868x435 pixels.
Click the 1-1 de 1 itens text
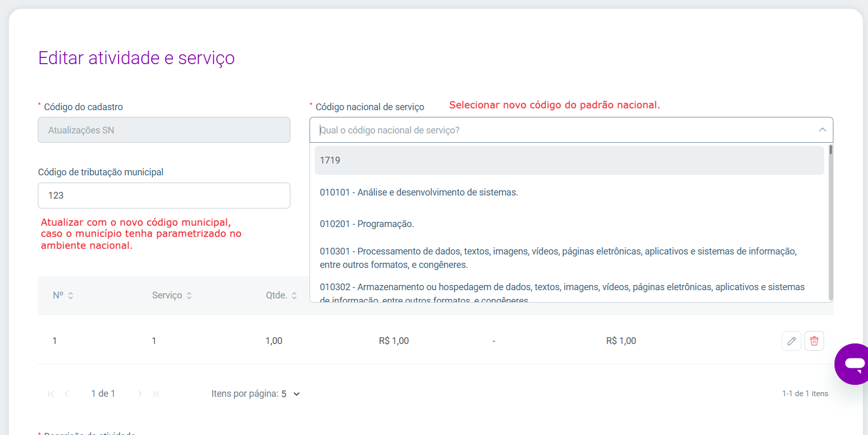805,394
